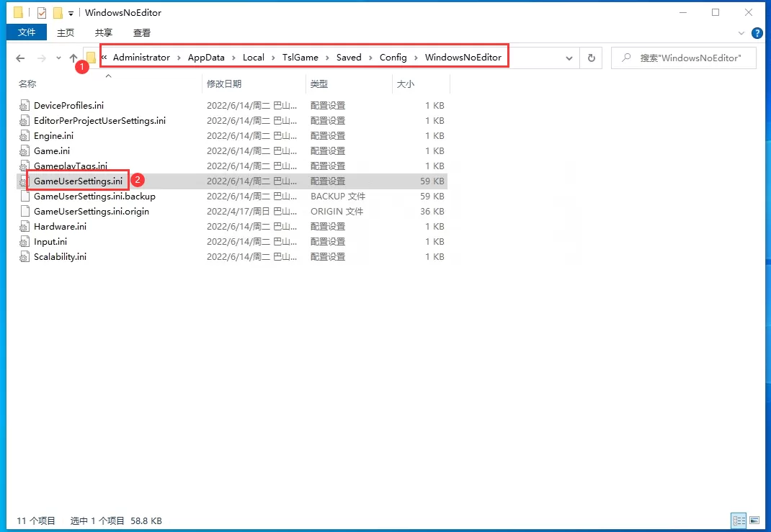Switch to the 查看 tab
Image resolution: width=771 pixels, height=532 pixels.
pos(141,32)
